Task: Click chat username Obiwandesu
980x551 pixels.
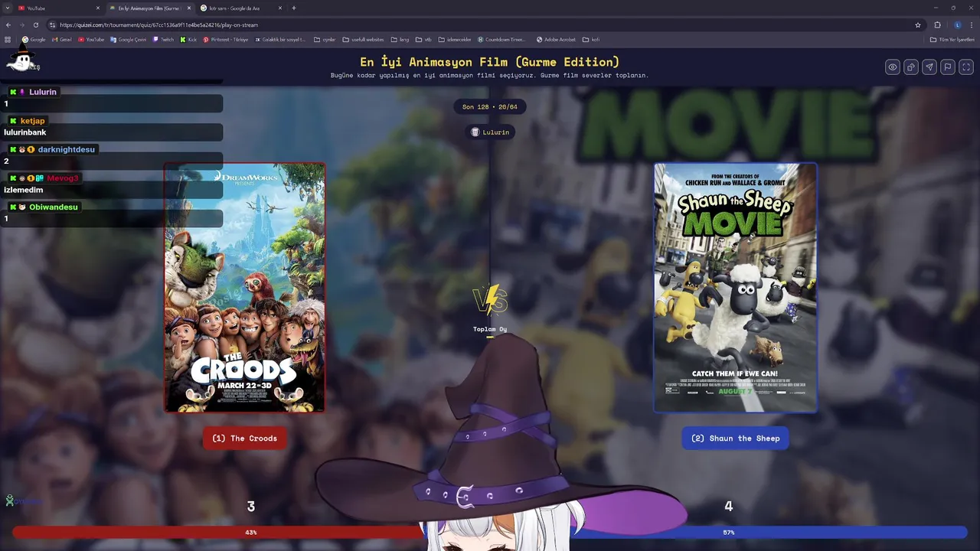Action: [x=54, y=207]
